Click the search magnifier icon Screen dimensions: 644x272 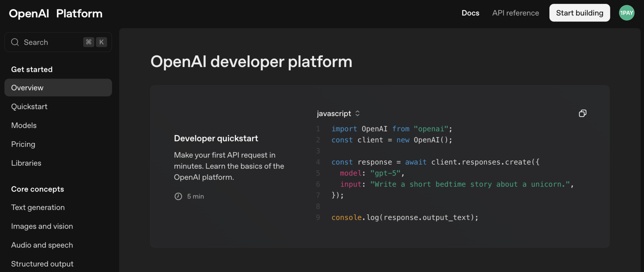click(x=15, y=42)
